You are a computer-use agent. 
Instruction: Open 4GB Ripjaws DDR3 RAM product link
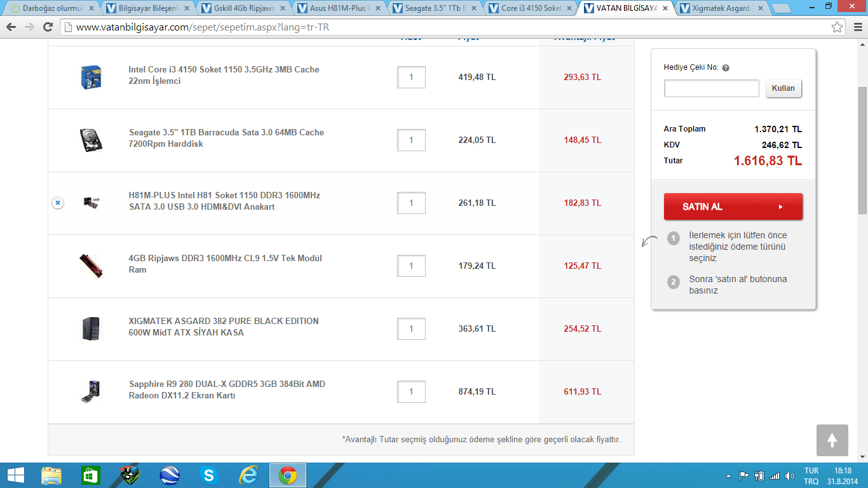pos(225,264)
